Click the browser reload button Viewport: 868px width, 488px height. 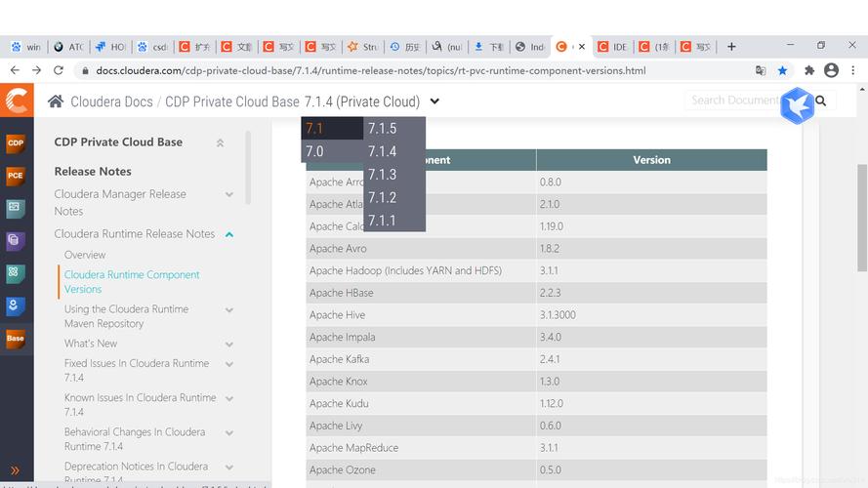coord(59,70)
